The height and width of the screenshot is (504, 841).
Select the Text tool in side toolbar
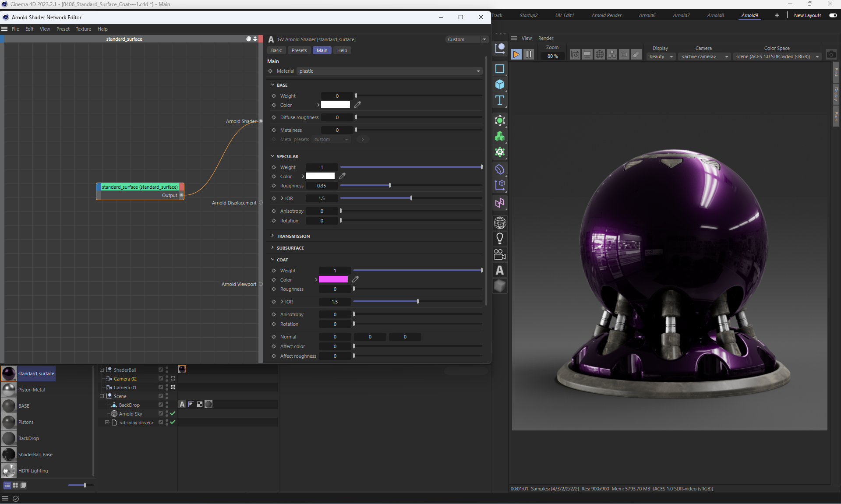coord(500,101)
